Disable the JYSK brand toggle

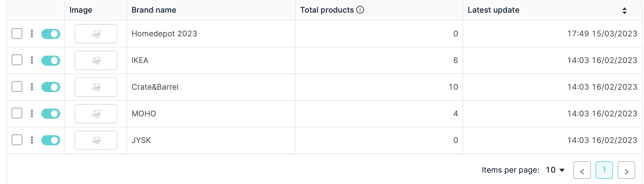(51, 140)
